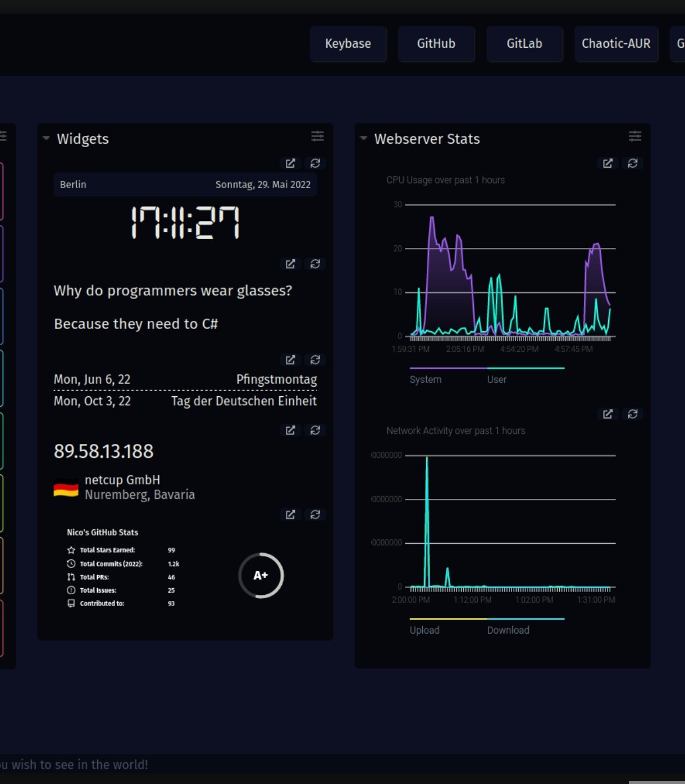This screenshot has width=685, height=784.
Task: Click the Chaotic-AUR header button
Action: point(616,44)
